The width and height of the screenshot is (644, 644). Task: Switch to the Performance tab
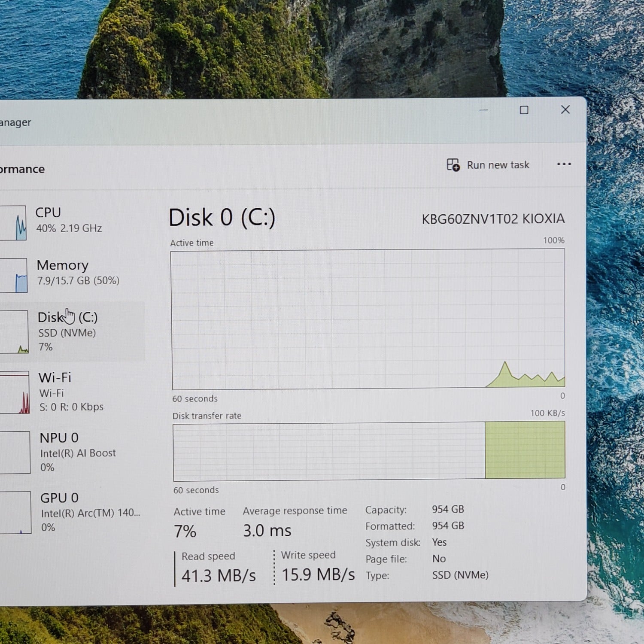22,169
